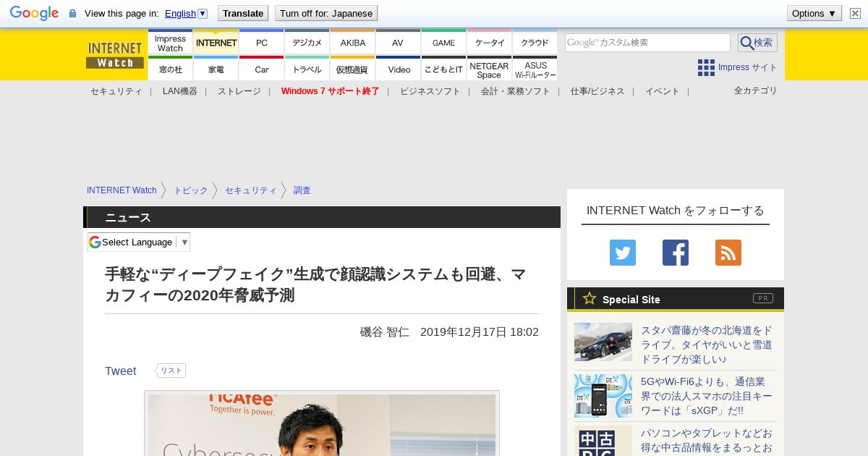Open the 家電 tab
Screen dimensions: 868x456
point(216,69)
